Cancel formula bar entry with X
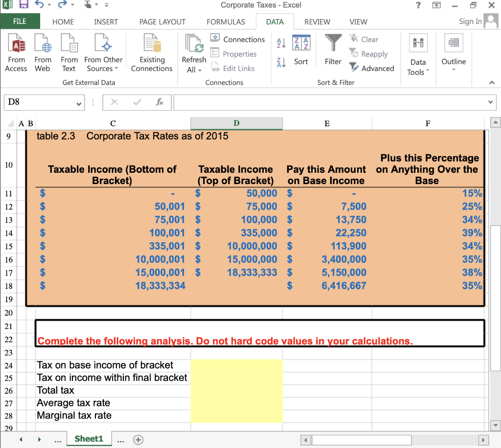Screen dimensions: 501x448 (114, 102)
